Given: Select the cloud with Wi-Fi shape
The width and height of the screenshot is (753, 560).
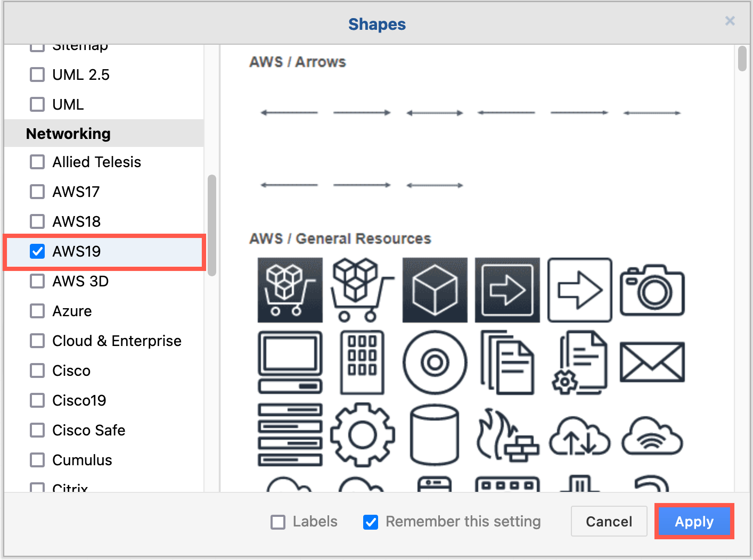Looking at the screenshot, I should click(652, 435).
